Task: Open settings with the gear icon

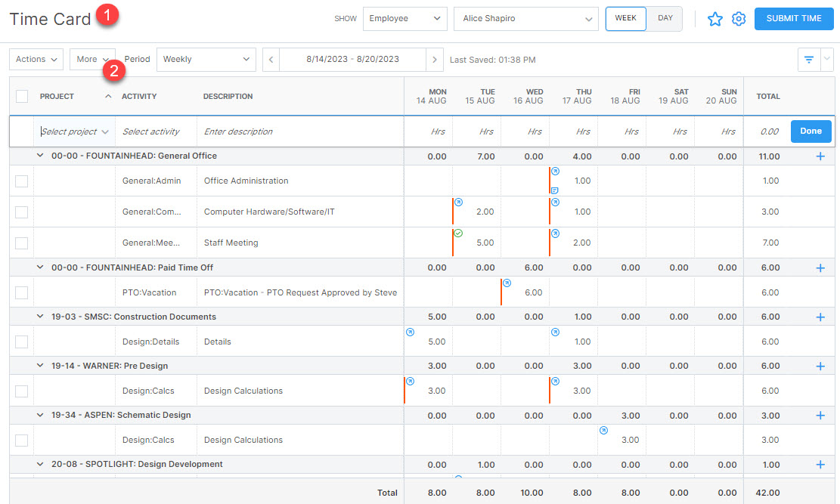Action: tap(739, 19)
